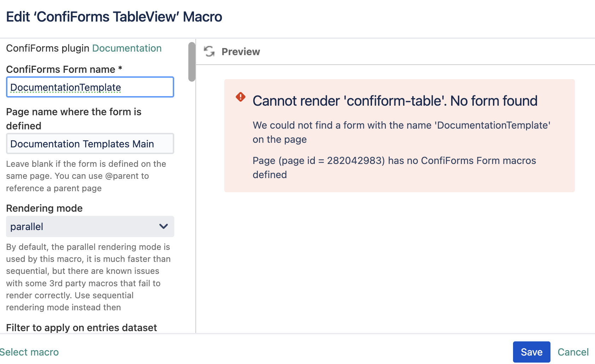Click the macro parameters panel scrollbar
595x364 pixels.
(x=192, y=62)
